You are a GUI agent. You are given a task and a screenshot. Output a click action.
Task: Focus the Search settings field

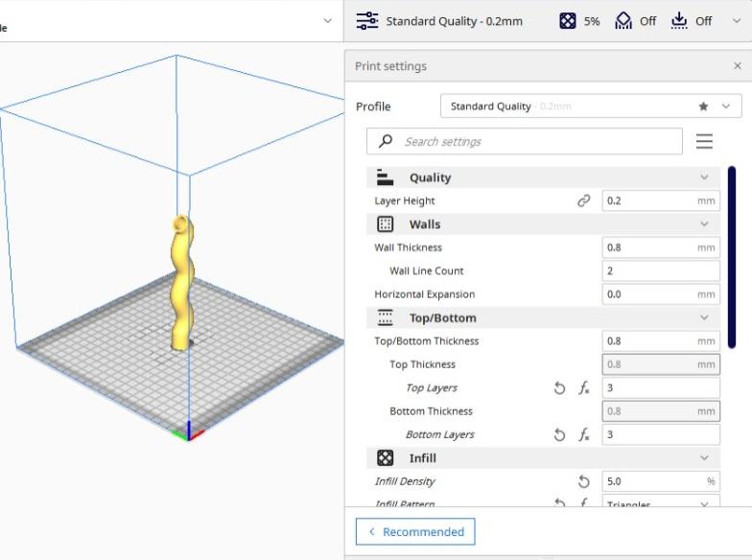[x=524, y=142]
